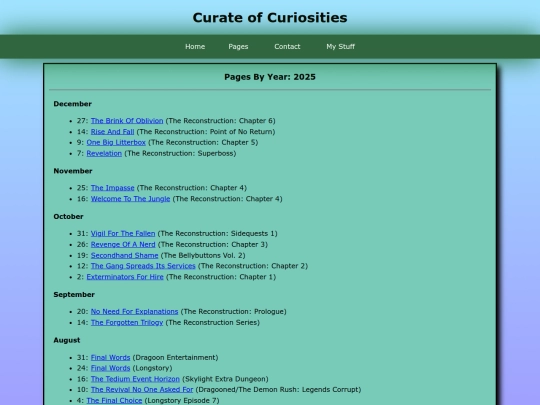Image resolution: width=540 pixels, height=405 pixels.
Task: Open The Revival No One Asked For link
Action: click(x=142, y=390)
